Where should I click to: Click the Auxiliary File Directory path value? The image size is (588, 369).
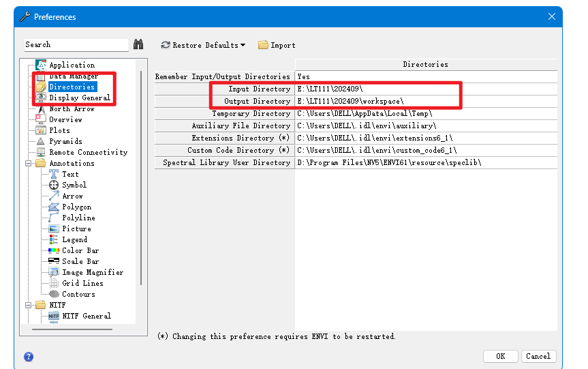tap(426, 126)
